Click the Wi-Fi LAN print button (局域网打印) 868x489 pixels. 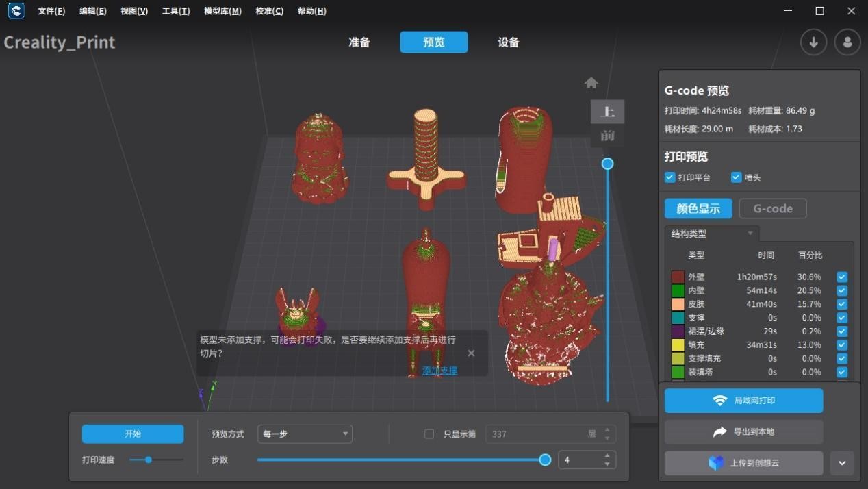[x=743, y=401]
